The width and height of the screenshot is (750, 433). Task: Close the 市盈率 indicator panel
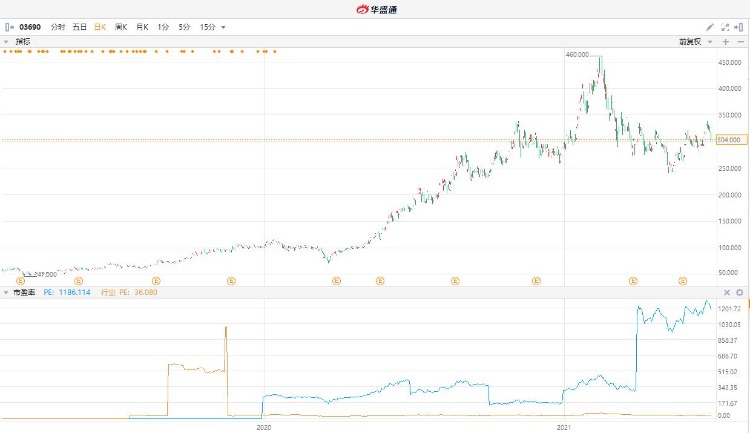(x=727, y=292)
